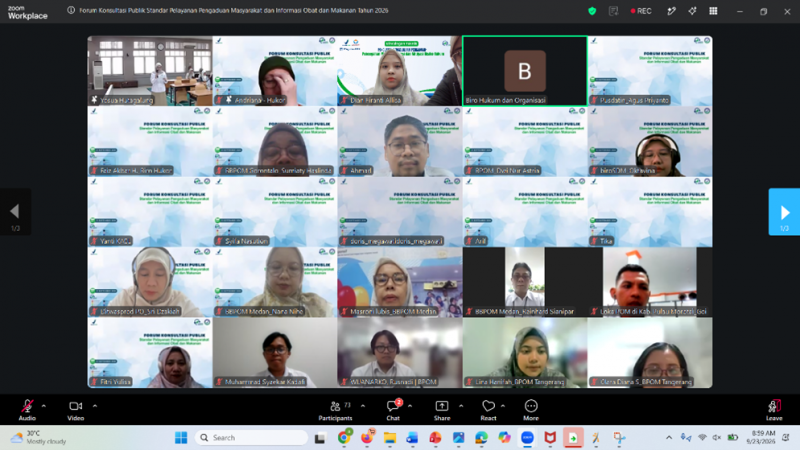Click the green encryption shield icon
The image size is (800, 450).
click(592, 11)
